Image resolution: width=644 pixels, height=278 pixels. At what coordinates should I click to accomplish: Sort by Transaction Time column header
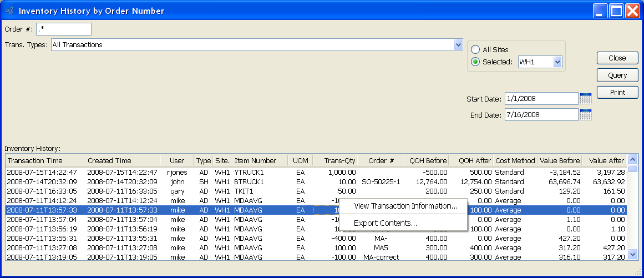45,160
